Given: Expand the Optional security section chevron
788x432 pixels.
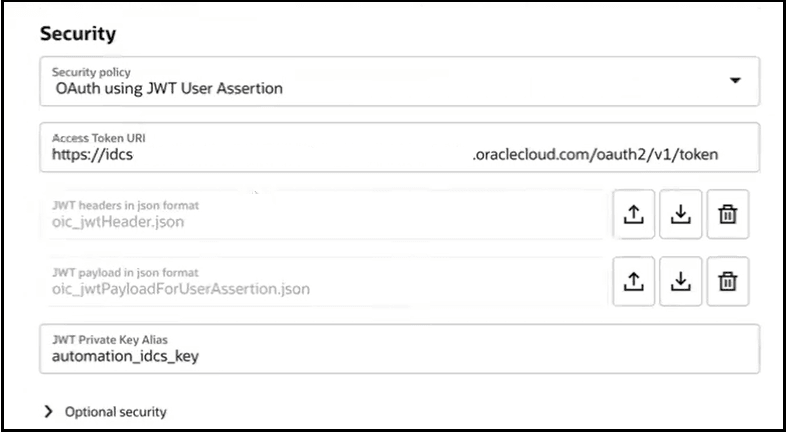Looking at the screenshot, I should [x=48, y=411].
